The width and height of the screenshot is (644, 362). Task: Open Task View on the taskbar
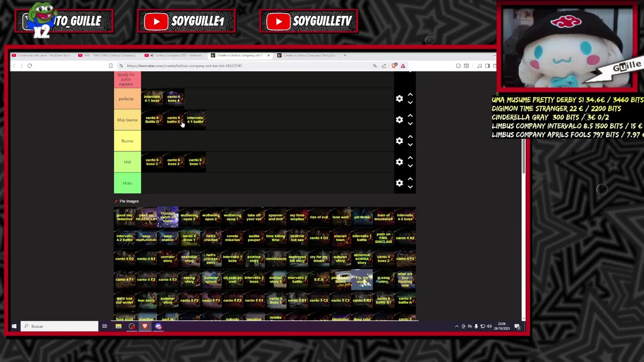click(105, 326)
